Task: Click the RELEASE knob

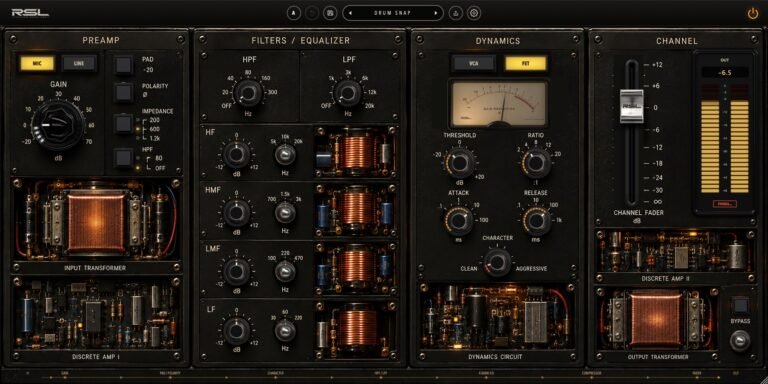Action: [537, 221]
